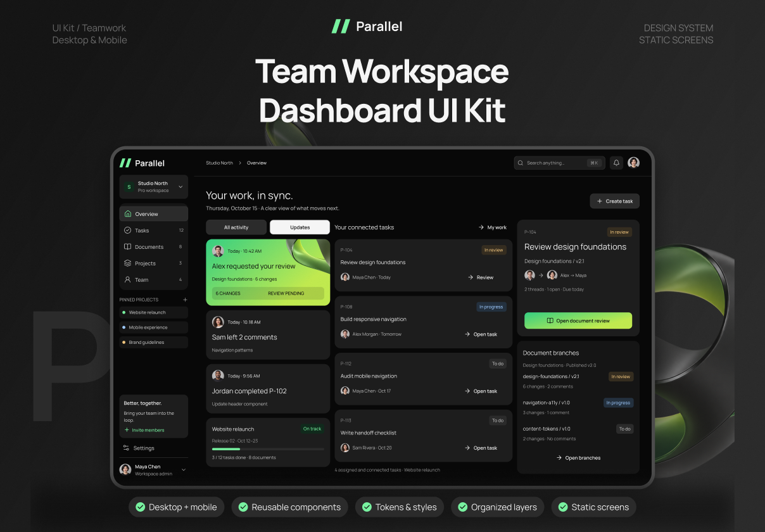Click Jordan's avatar in the completed card

click(218, 376)
